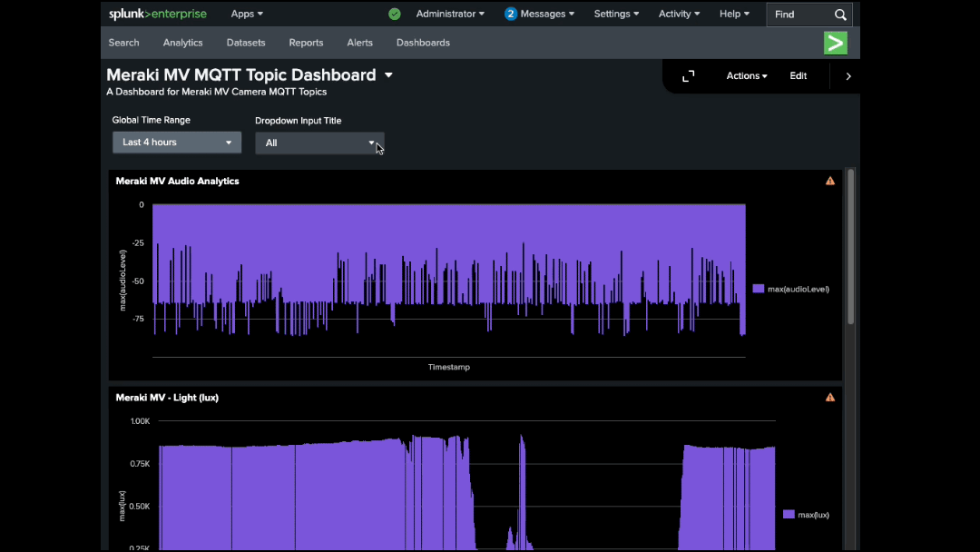Screen dimensions: 980x552
Task: Go to the Datasets tab
Action: (246, 43)
